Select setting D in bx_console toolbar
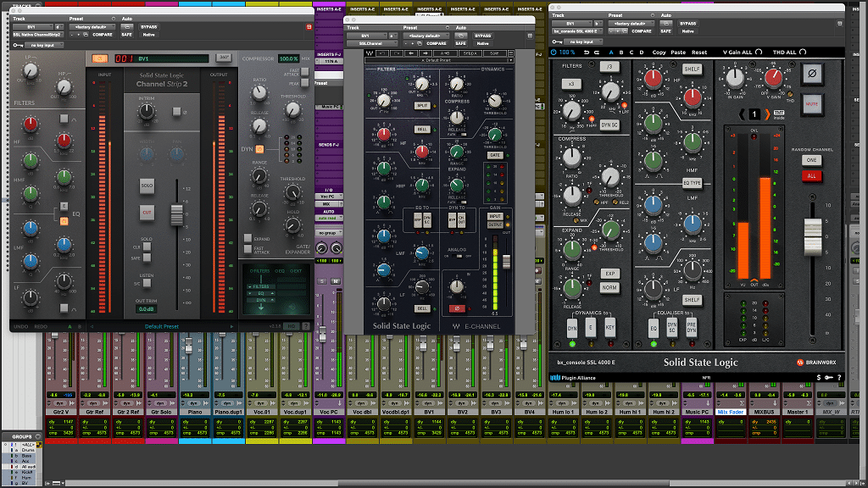The image size is (868, 488). point(642,52)
